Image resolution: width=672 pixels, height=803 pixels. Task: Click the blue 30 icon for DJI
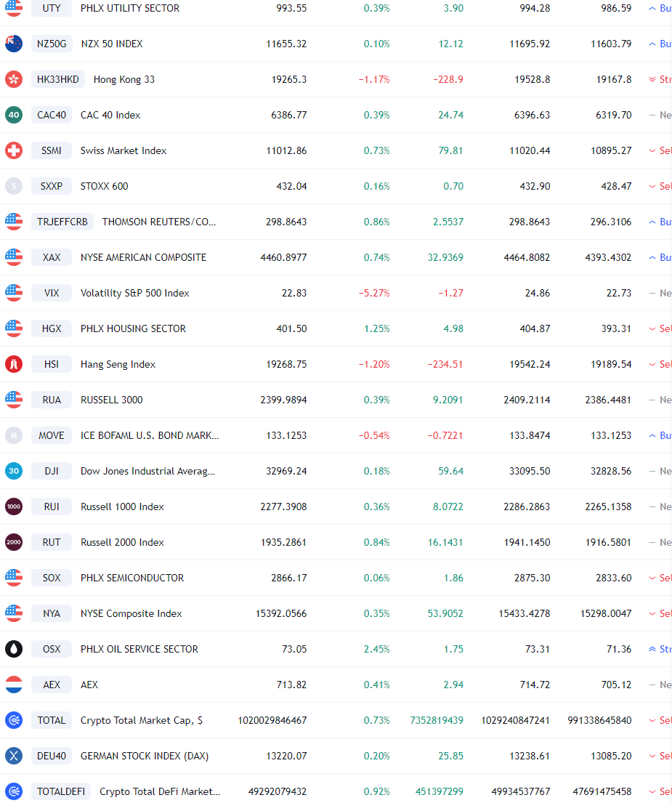(14, 471)
